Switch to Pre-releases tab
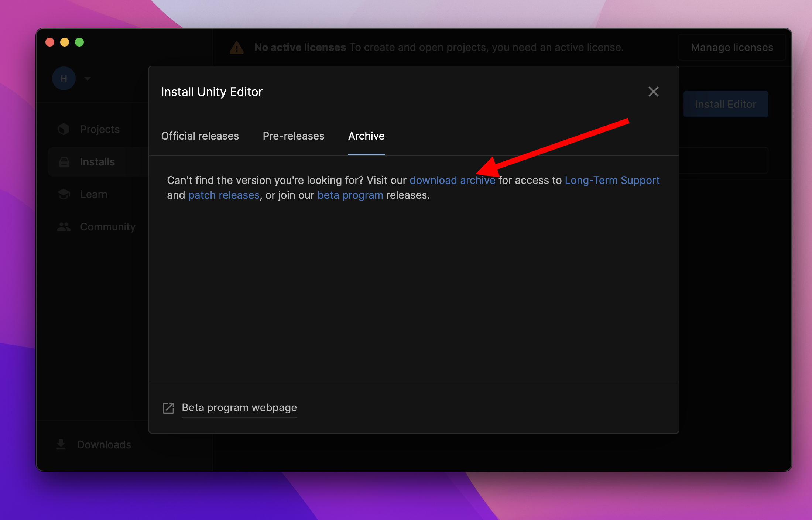 (293, 136)
